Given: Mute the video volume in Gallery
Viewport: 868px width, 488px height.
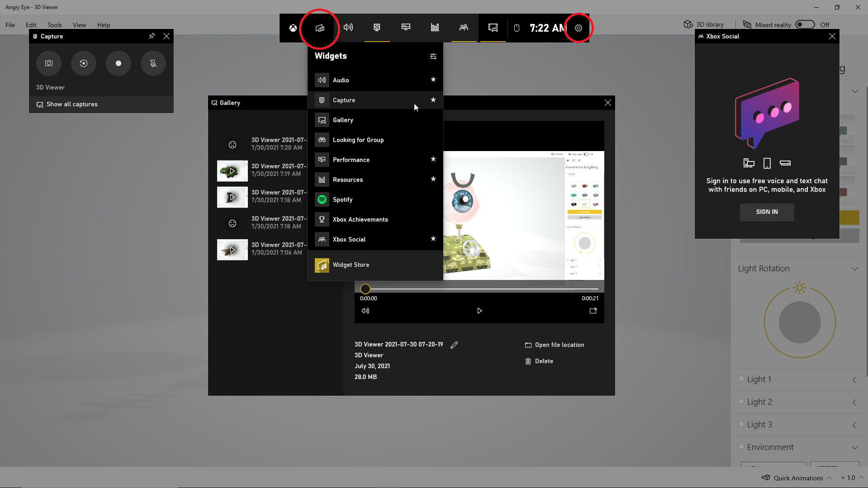Looking at the screenshot, I should click(x=365, y=311).
